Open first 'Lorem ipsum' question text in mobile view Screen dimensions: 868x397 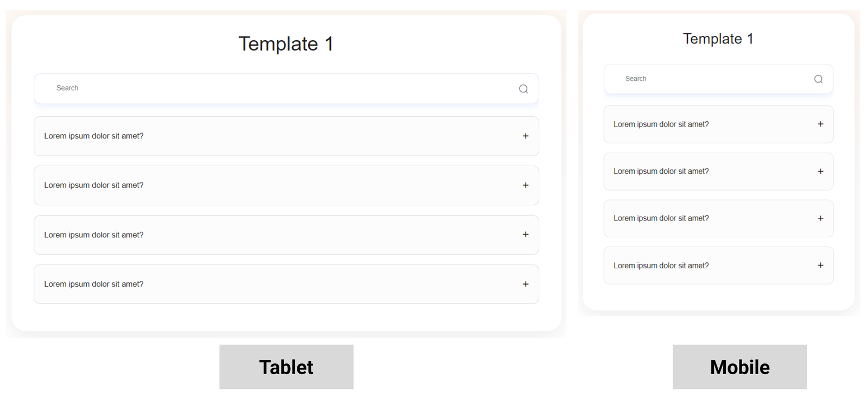click(x=661, y=124)
